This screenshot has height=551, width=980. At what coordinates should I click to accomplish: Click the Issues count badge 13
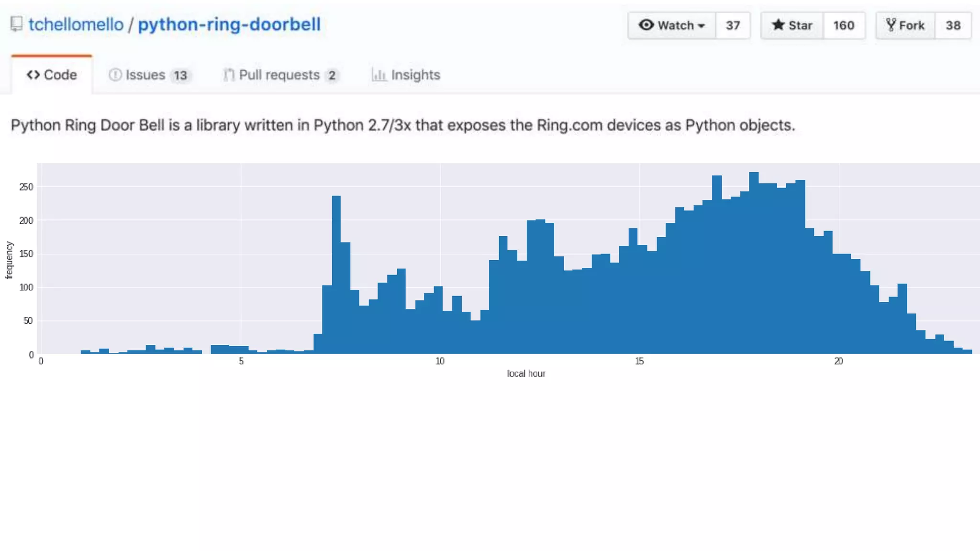tap(180, 76)
